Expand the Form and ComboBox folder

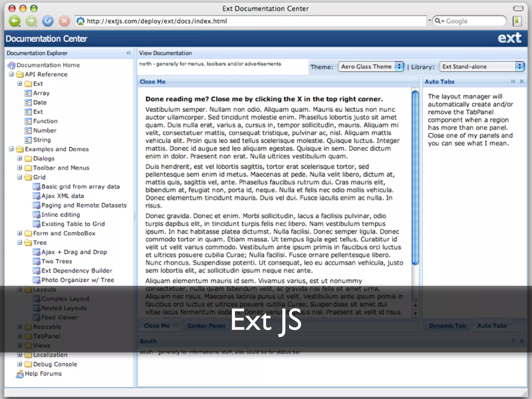[19, 233]
